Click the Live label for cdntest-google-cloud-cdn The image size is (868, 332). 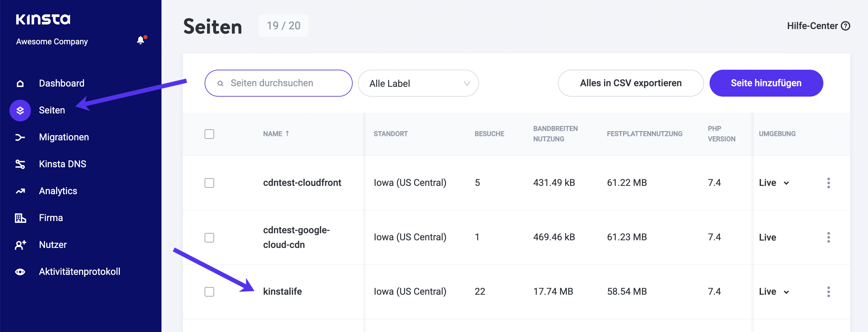tap(767, 238)
